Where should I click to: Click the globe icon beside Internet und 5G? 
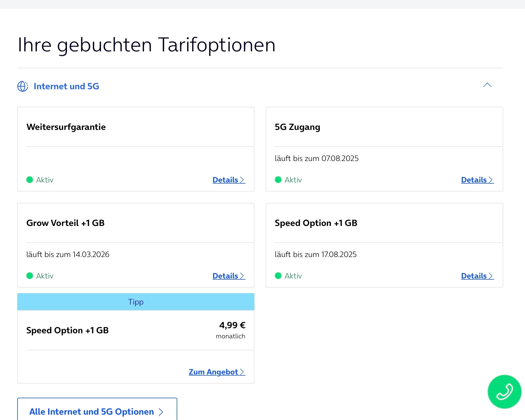click(23, 86)
